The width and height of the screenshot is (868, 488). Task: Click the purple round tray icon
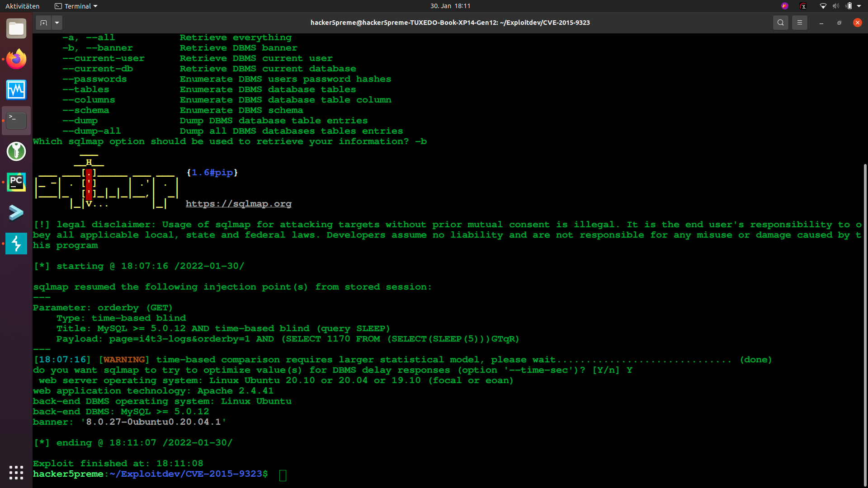point(785,6)
